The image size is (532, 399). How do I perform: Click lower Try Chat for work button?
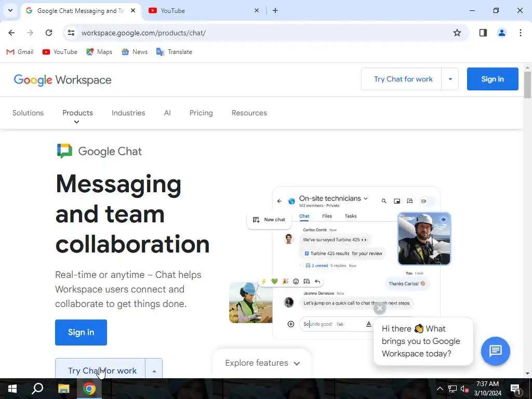100,369
